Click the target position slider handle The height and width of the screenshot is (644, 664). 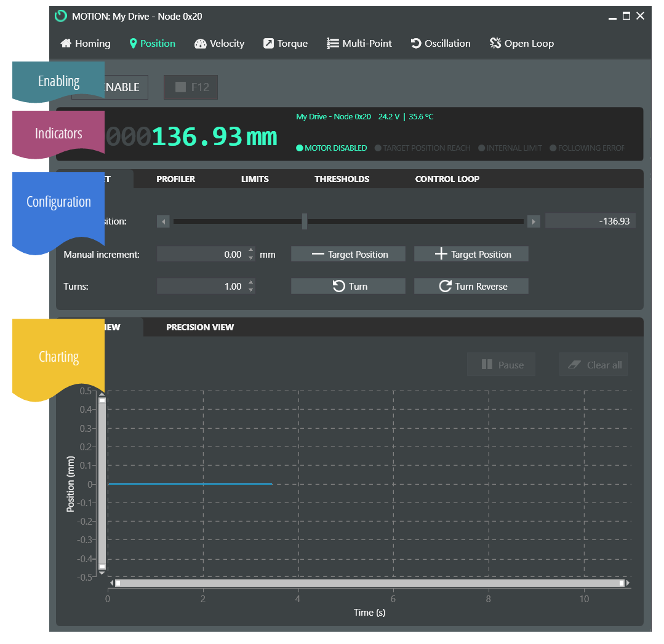click(x=305, y=221)
